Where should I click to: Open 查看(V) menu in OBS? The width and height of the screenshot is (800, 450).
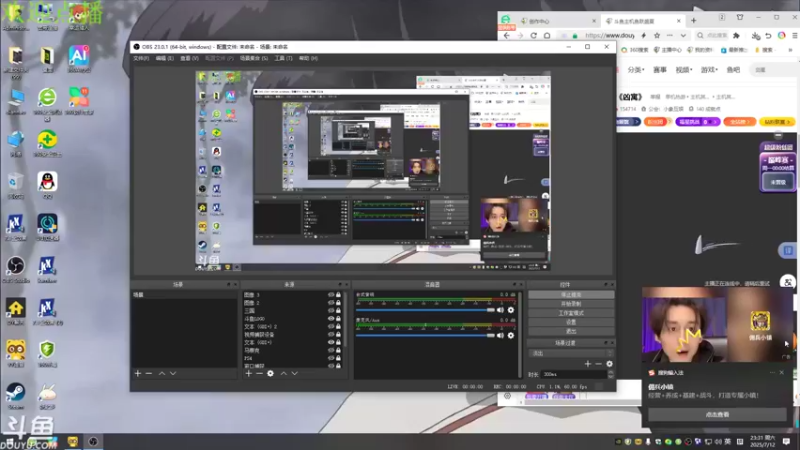click(x=189, y=59)
